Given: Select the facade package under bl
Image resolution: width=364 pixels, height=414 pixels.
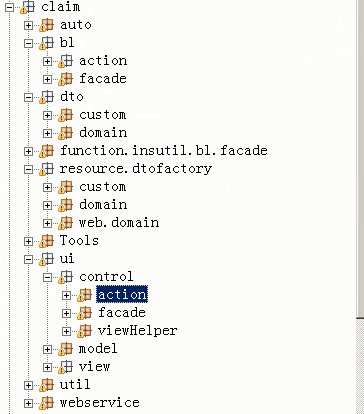Looking at the screenshot, I should pyautogui.click(x=103, y=79).
